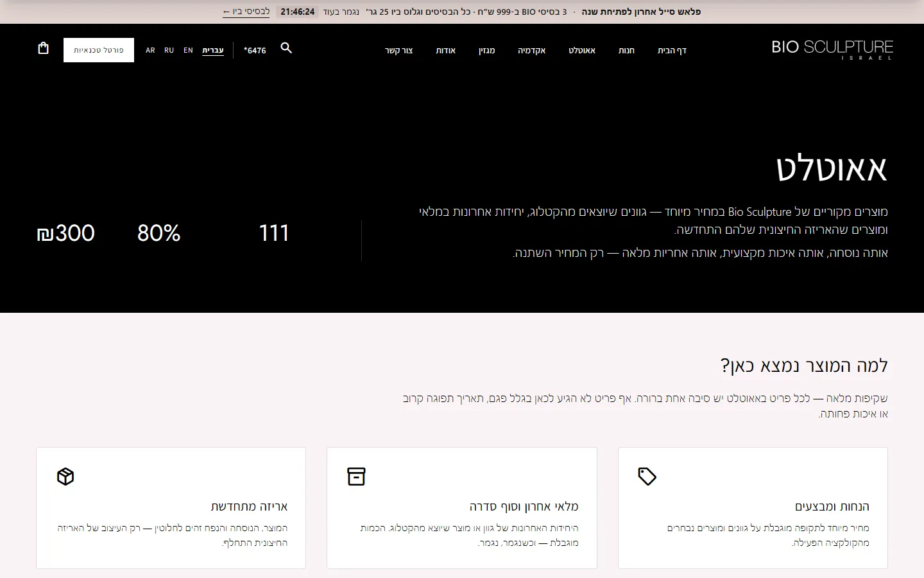Navigate to דף הבית in the menu
Screen dimensions: 924x578
[x=672, y=50]
